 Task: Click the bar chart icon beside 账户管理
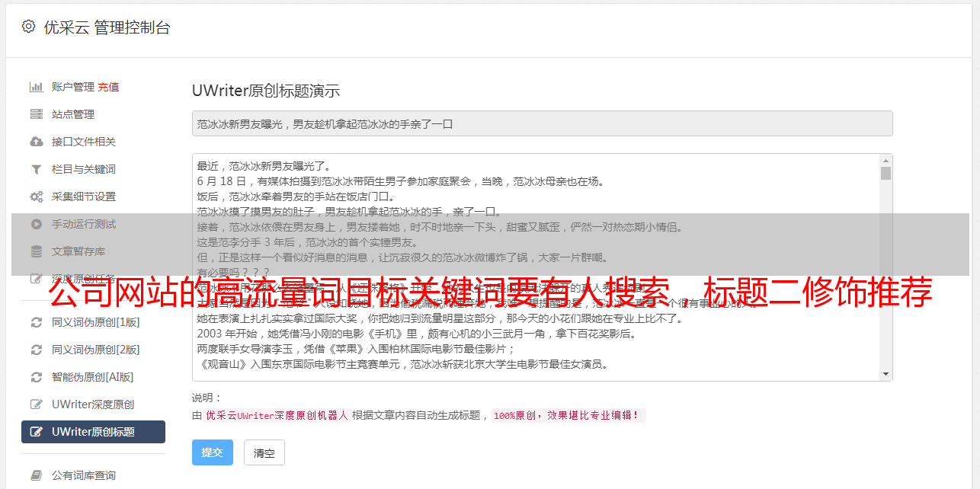coord(36,87)
